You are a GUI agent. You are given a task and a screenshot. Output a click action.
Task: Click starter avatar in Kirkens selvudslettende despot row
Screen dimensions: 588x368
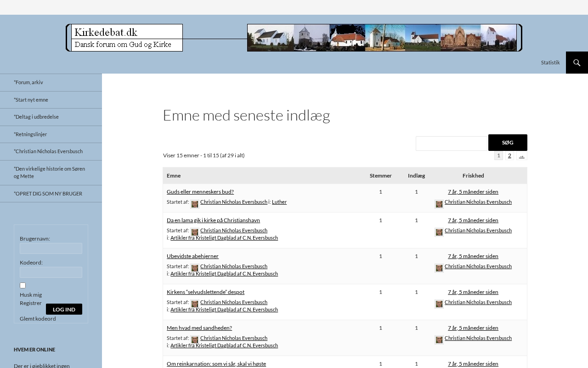[x=195, y=305]
